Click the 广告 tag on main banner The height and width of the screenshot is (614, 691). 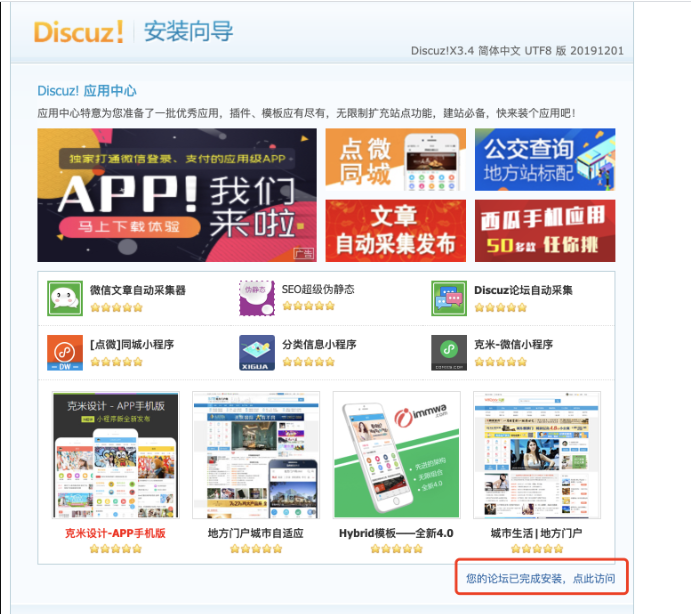[x=304, y=253]
